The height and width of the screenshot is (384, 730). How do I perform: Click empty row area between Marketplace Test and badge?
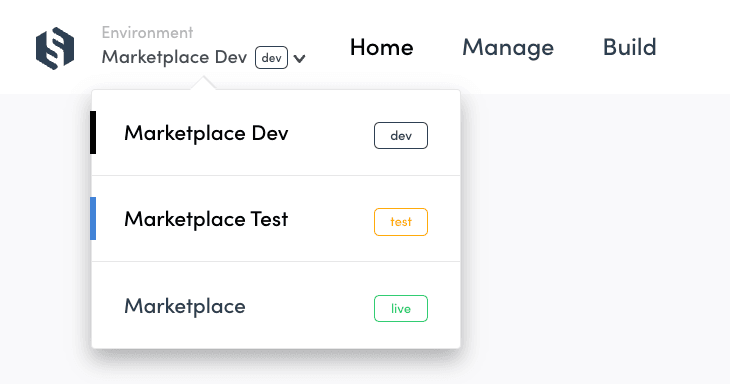pos(331,219)
